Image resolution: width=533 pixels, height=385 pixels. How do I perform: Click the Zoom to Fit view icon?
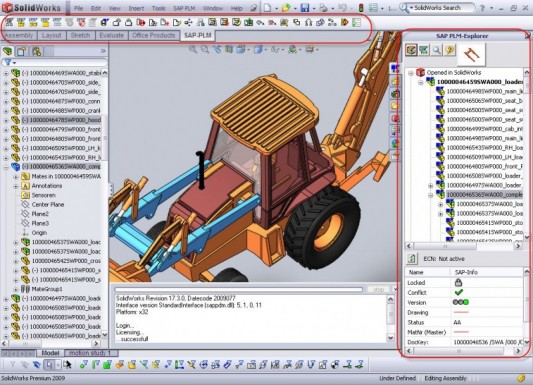(193, 50)
